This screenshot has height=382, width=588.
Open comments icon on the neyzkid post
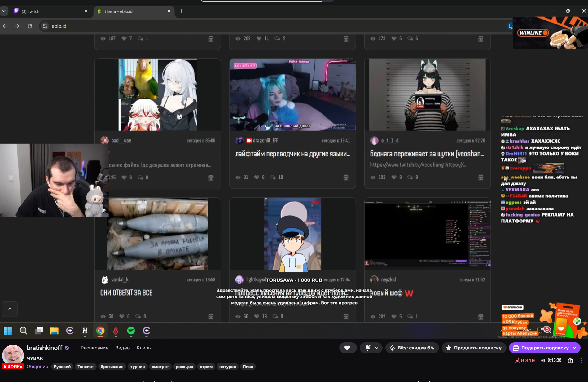[x=410, y=317]
